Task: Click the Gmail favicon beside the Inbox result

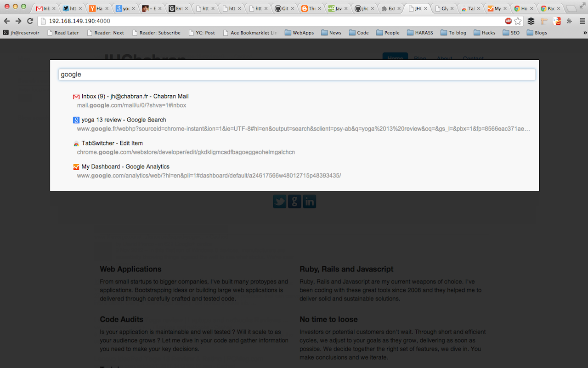Action: coord(76,97)
